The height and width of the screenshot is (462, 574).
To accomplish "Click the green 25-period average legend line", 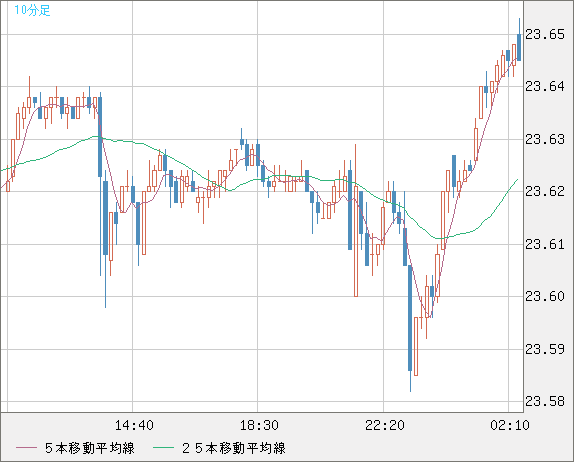I will (x=163, y=448).
